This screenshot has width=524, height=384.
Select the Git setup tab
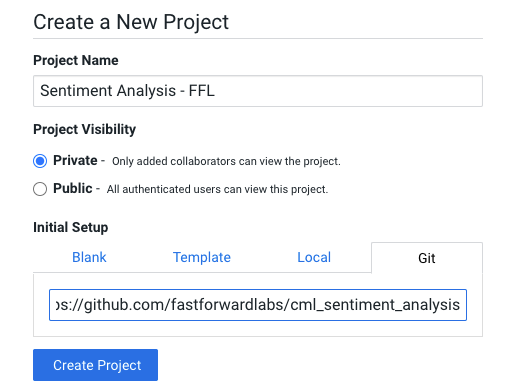[x=427, y=258]
